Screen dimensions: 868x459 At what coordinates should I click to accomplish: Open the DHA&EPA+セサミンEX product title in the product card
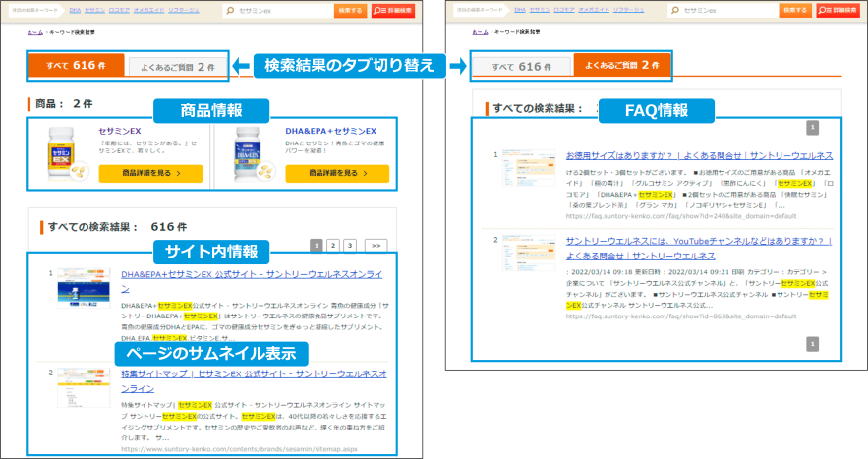331,132
